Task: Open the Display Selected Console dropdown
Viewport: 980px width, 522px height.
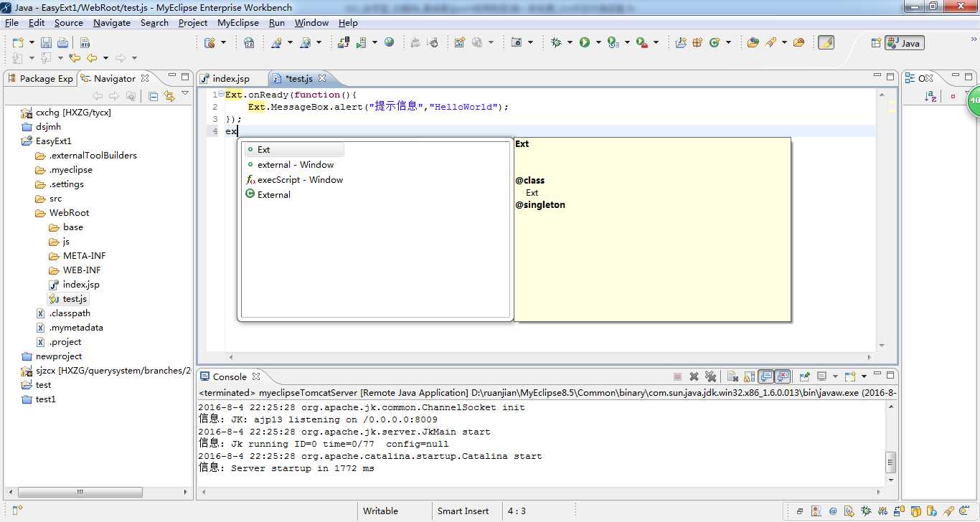Action: 836,376
